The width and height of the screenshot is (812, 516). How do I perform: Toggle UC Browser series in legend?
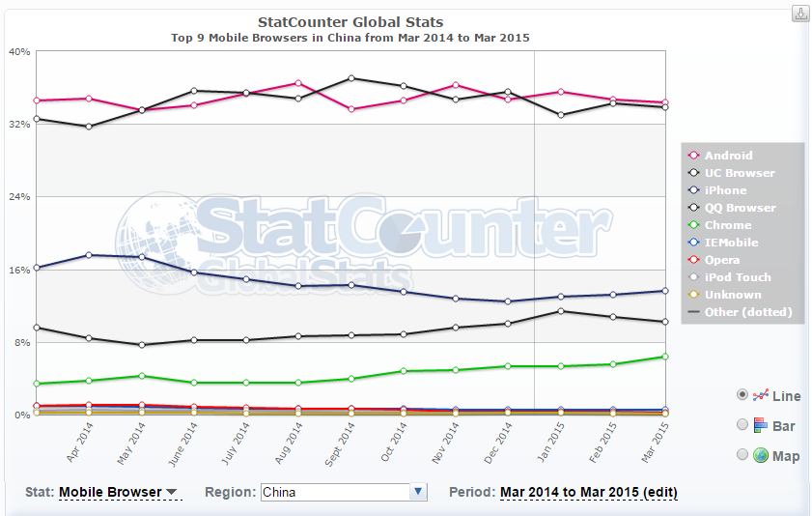click(x=739, y=173)
